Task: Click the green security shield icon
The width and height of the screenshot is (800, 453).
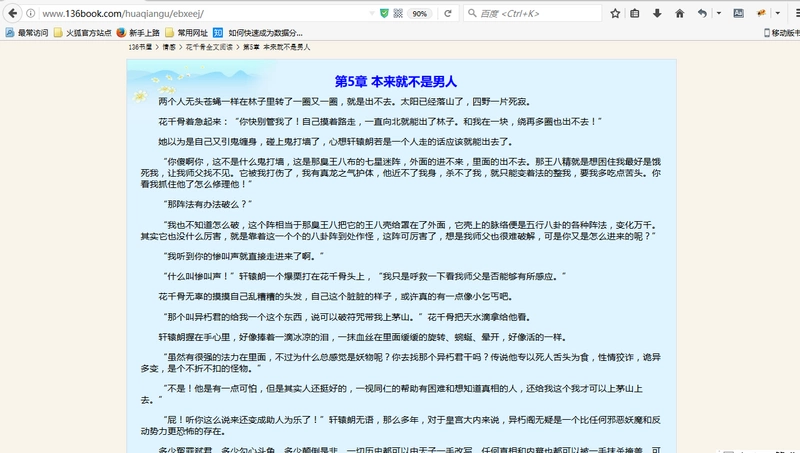Action: click(384, 13)
